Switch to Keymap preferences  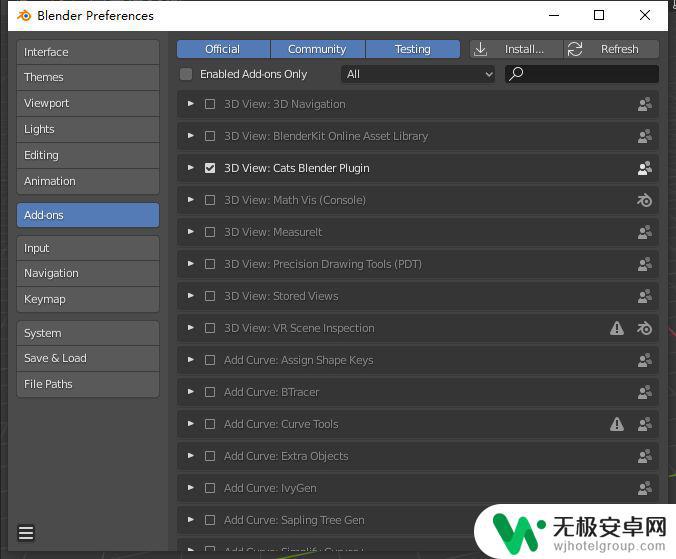88,299
